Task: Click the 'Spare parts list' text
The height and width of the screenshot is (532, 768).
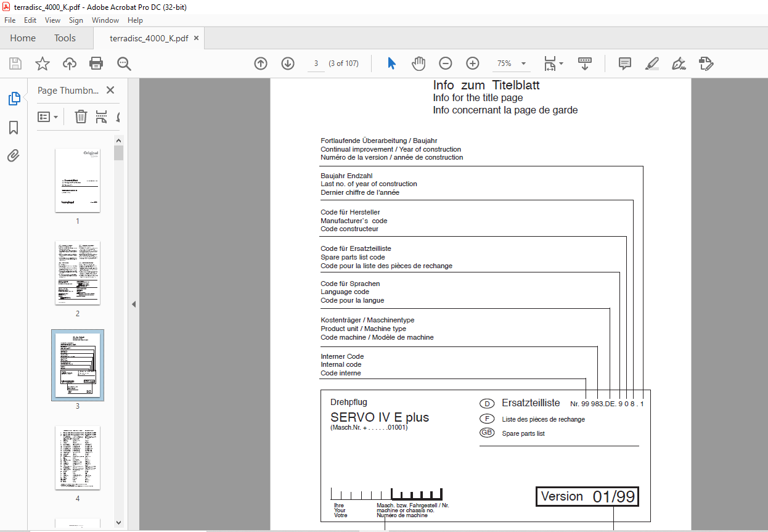Action: coord(523,433)
